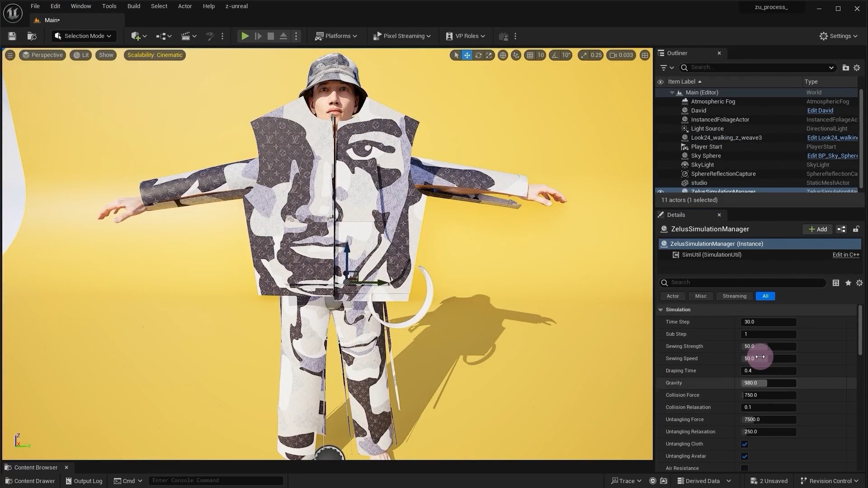Enable the Untangling Cloth checkbox
The height and width of the screenshot is (488, 868).
(745, 444)
